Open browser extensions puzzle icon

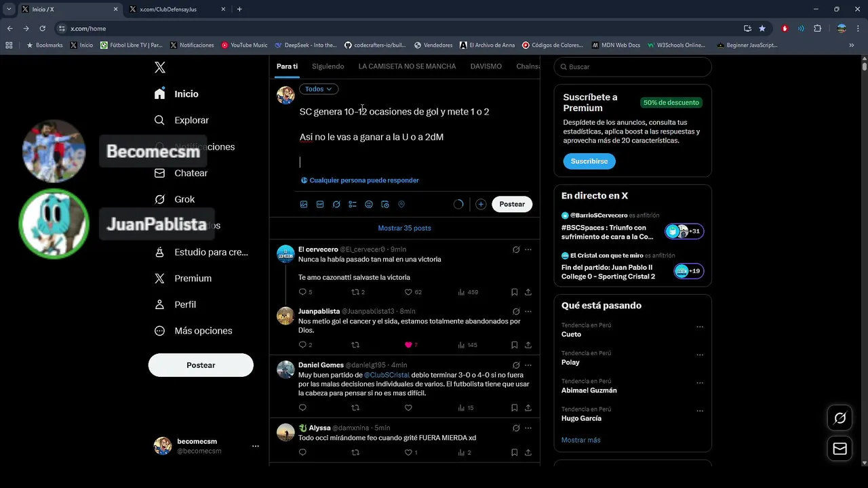click(x=817, y=28)
